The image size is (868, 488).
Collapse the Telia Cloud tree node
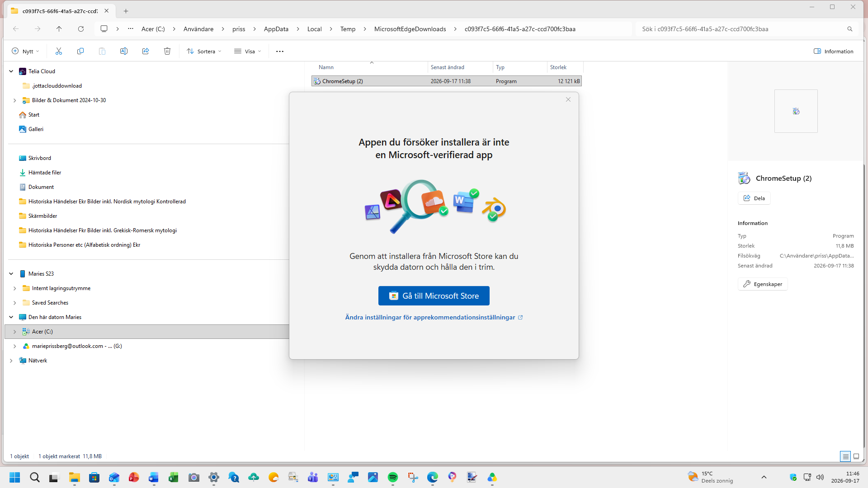pos(11,71)
